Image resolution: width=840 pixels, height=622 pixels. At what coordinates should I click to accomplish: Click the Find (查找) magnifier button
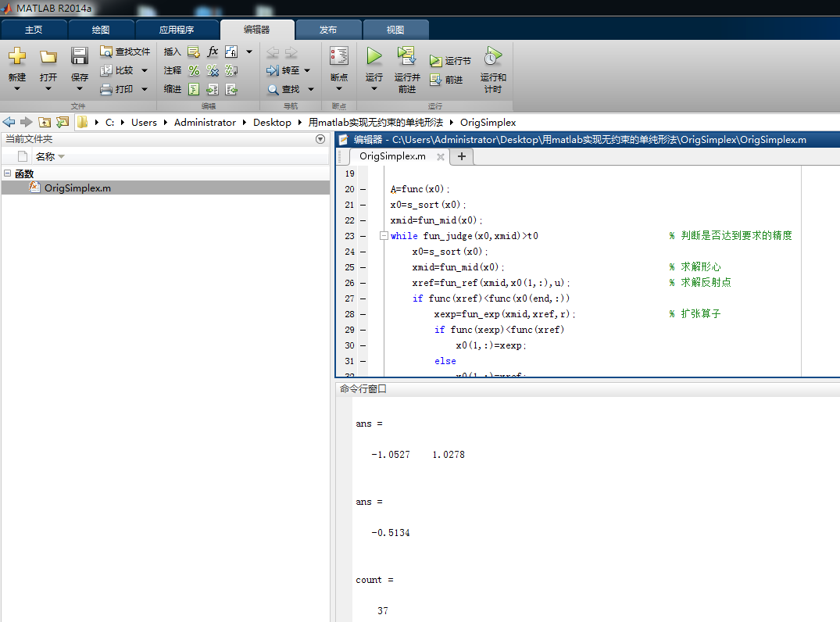point(284,89)
